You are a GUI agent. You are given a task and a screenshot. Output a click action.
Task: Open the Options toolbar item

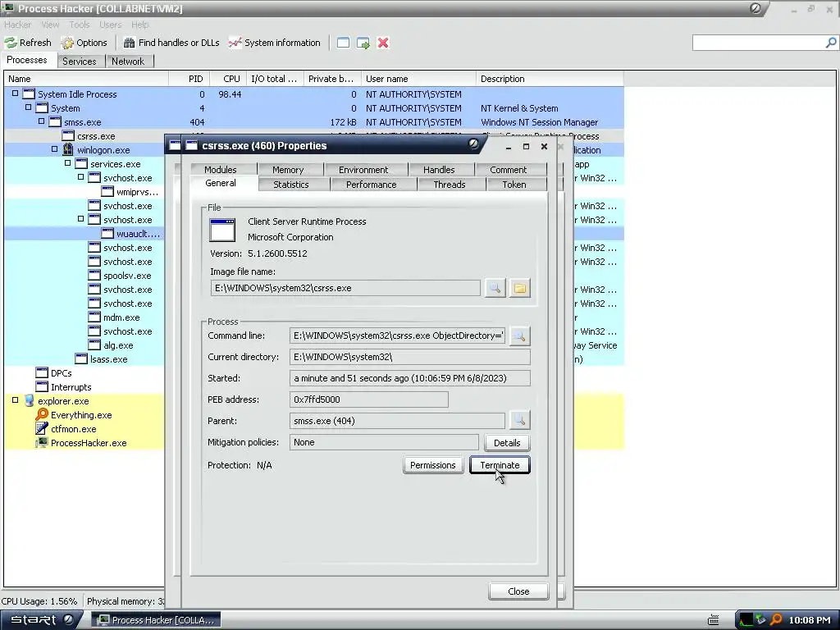click(84, 43)
